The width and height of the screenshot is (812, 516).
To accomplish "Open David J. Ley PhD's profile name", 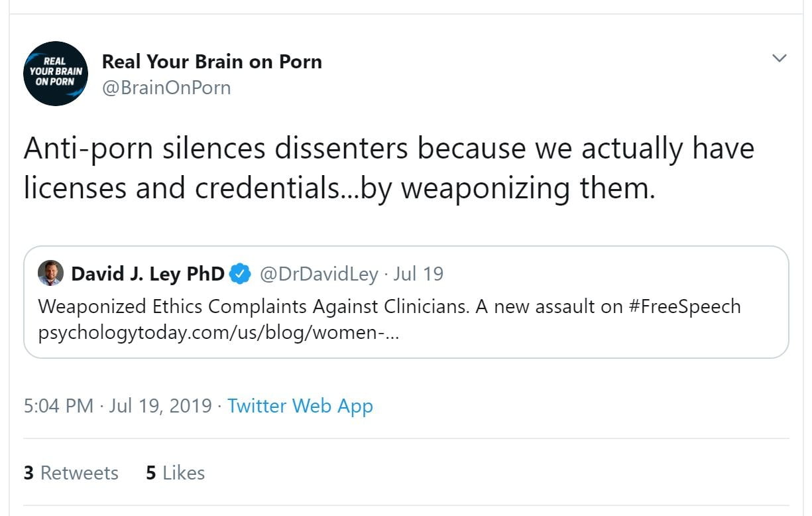I will click(148, 273).
